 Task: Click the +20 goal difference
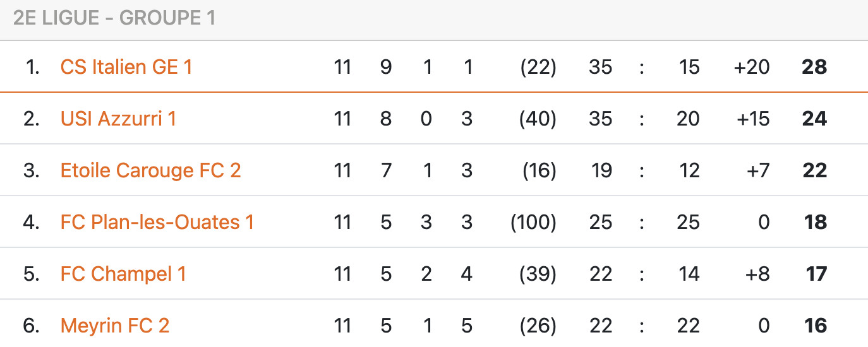pyautogui.click(x=752, y=67)
